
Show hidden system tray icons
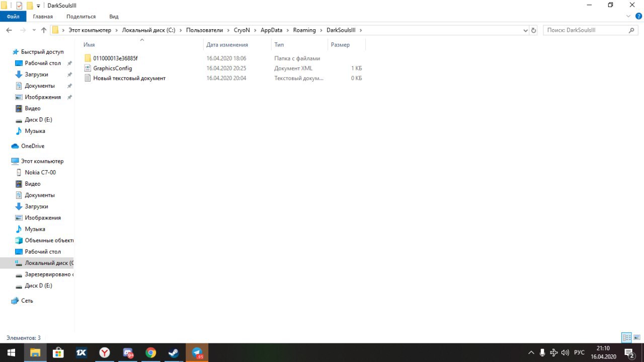pos(531,352)
